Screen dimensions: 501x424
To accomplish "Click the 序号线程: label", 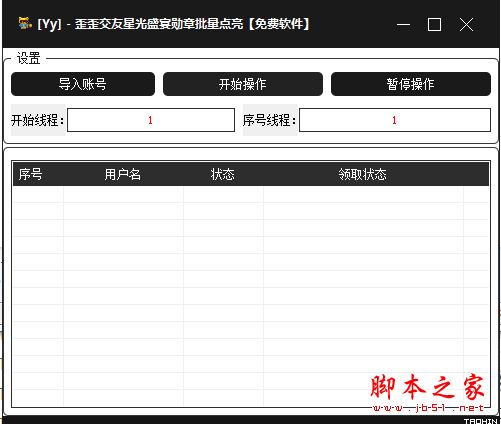I will (x=270, y=120).
